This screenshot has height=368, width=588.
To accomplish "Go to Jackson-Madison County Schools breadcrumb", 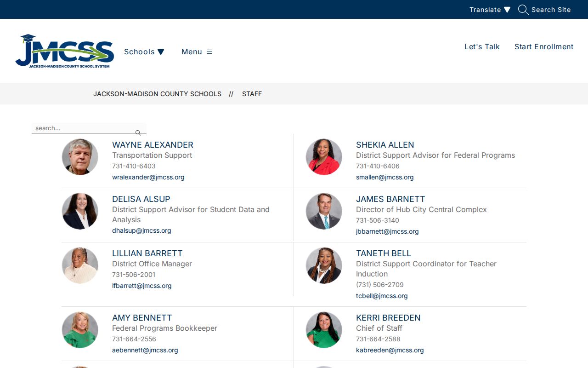I will click(157, 94).
